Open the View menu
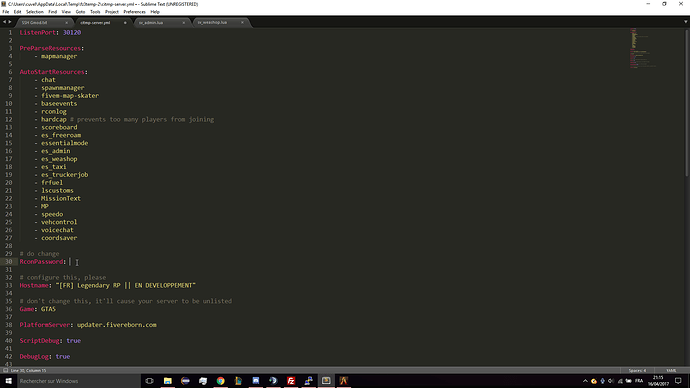690x388 pixels. tap(66, 12)
